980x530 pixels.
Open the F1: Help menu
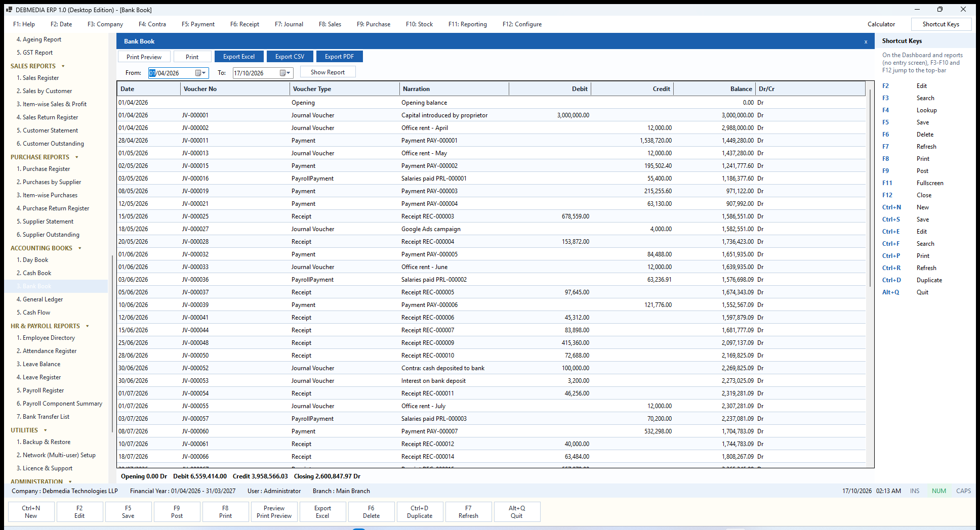[24, 24]
